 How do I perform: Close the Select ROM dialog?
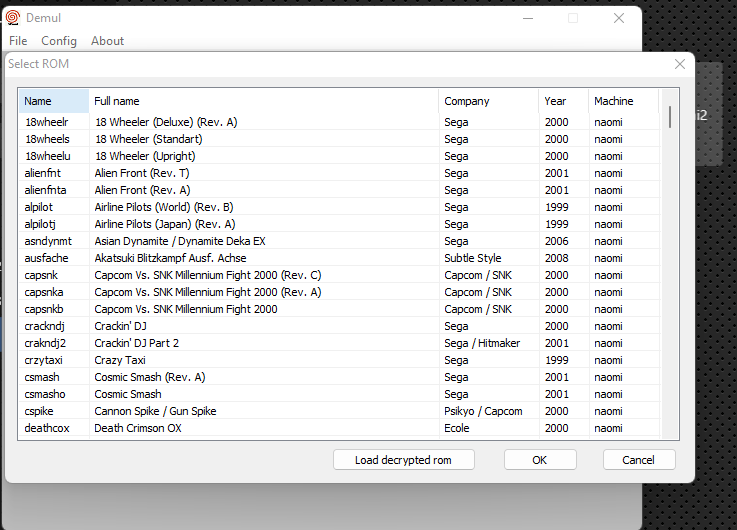679,64
